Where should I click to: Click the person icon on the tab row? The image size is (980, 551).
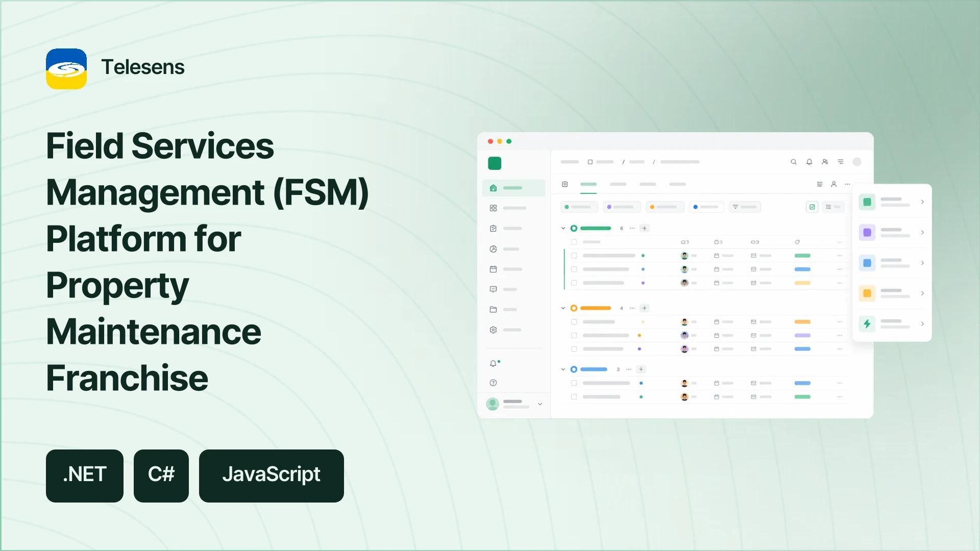coord(834,184)
